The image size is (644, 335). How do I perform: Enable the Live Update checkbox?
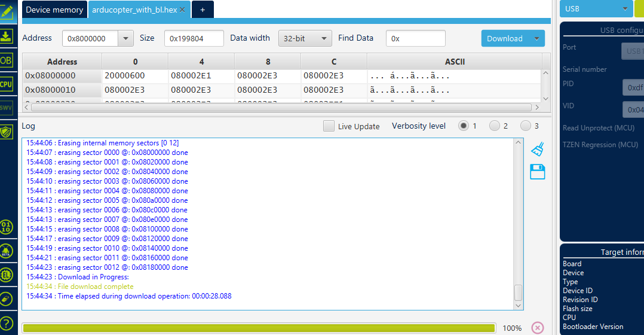(x=329, y=126)
